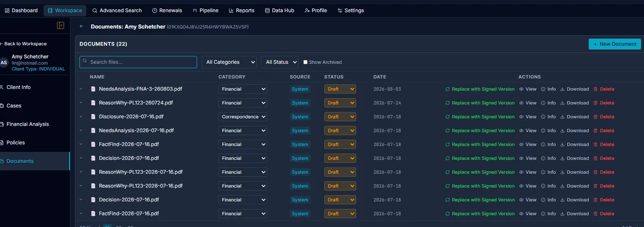
Task: Click the date 2026-07-24
Action: [387, 103]
